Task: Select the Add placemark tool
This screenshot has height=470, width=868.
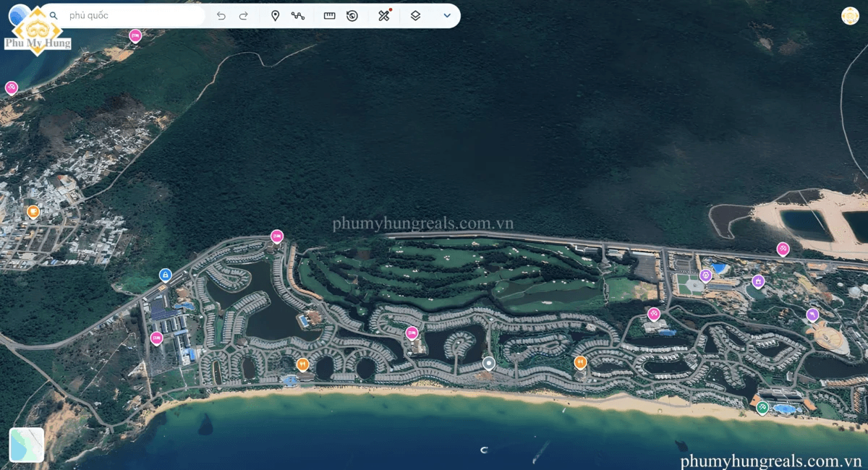Action: [275, 15]
